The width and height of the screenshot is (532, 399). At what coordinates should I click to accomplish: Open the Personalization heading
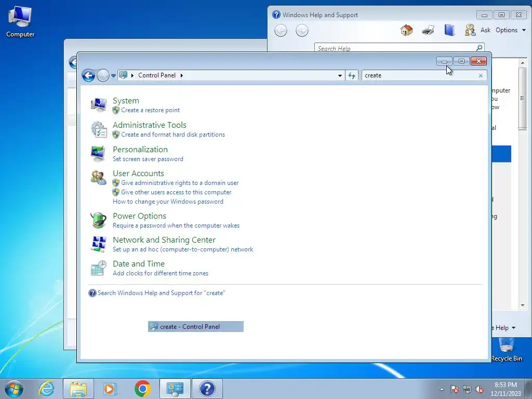pyautogui.click(x=140, y=150)
